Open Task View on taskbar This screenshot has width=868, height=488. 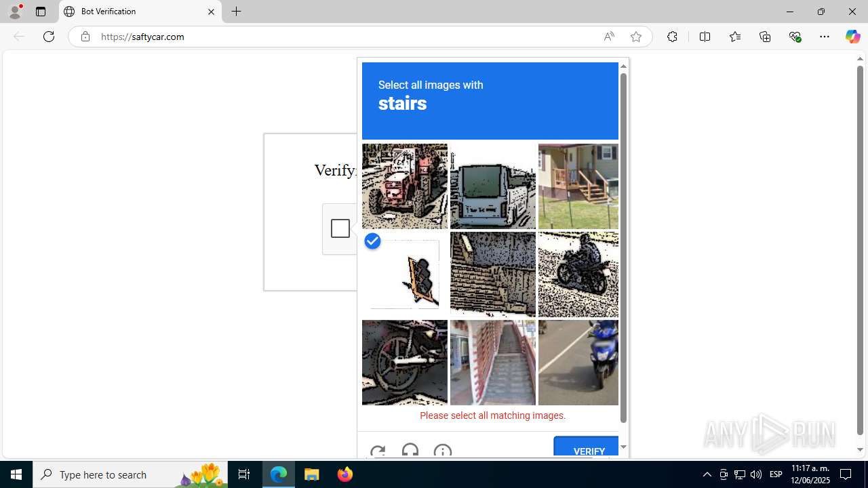click(244, 474)
